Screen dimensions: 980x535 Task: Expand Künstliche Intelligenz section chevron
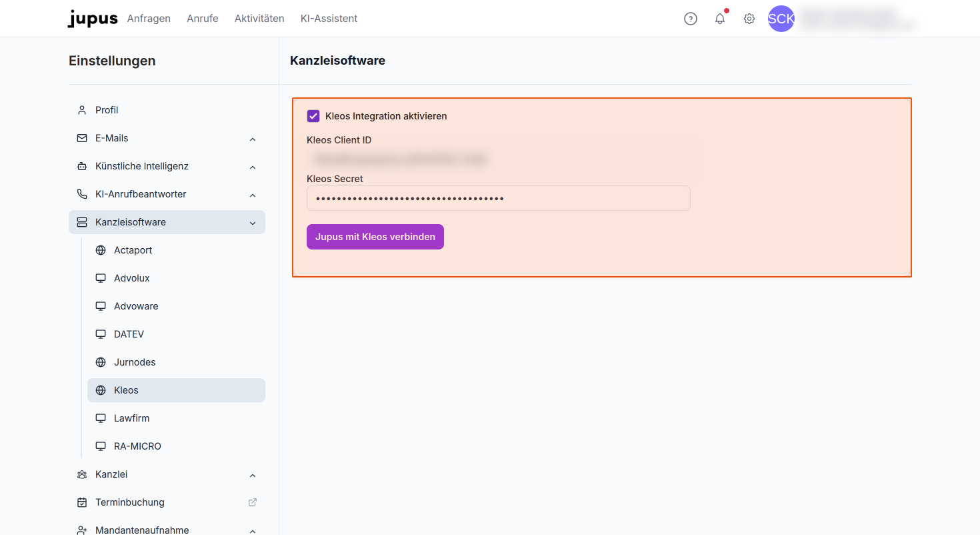[x=253, y=167]
